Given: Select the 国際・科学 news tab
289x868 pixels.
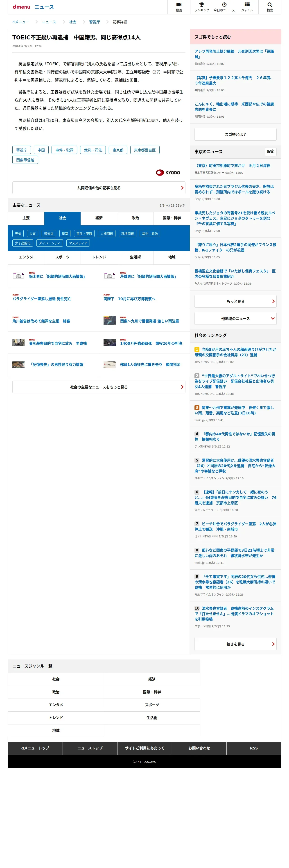Looking at the screenshot, I should [x=172, y=218].
